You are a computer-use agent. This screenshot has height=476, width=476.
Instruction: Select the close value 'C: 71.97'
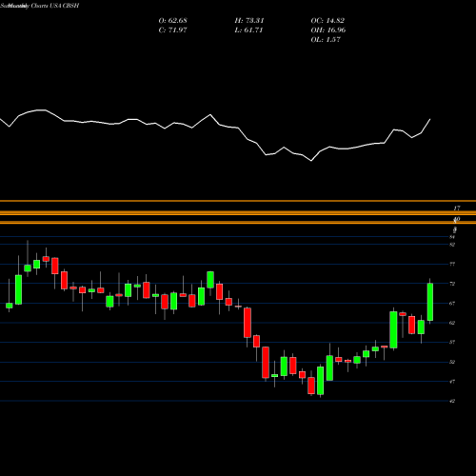[172, 30]
